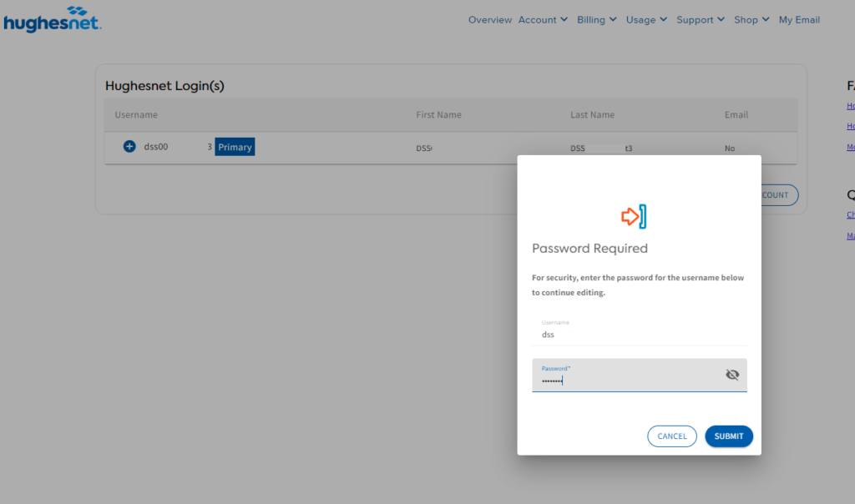Click the Hughesnet logo

pyautogui.click(x=52, y=19)
